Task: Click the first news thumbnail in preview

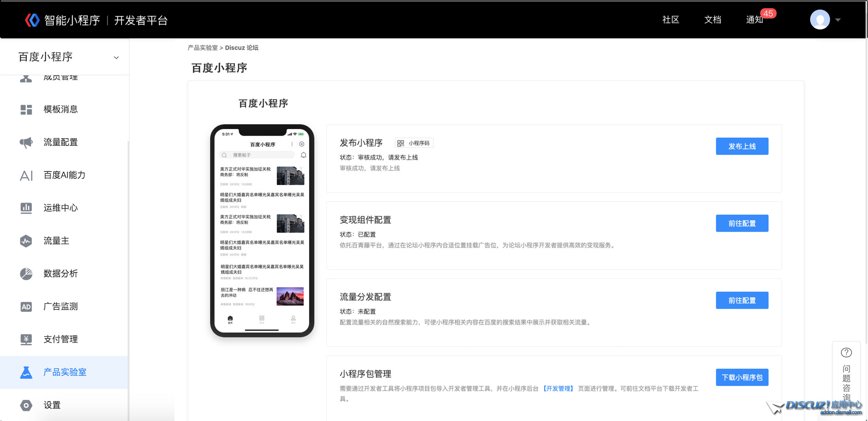Action: tap(290, 175)
